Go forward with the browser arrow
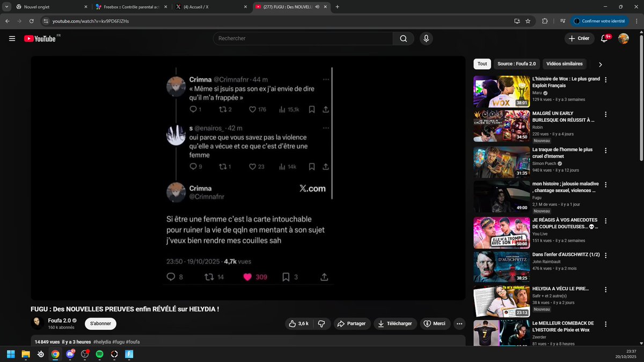The image size is (644, 362). point(19,21)
